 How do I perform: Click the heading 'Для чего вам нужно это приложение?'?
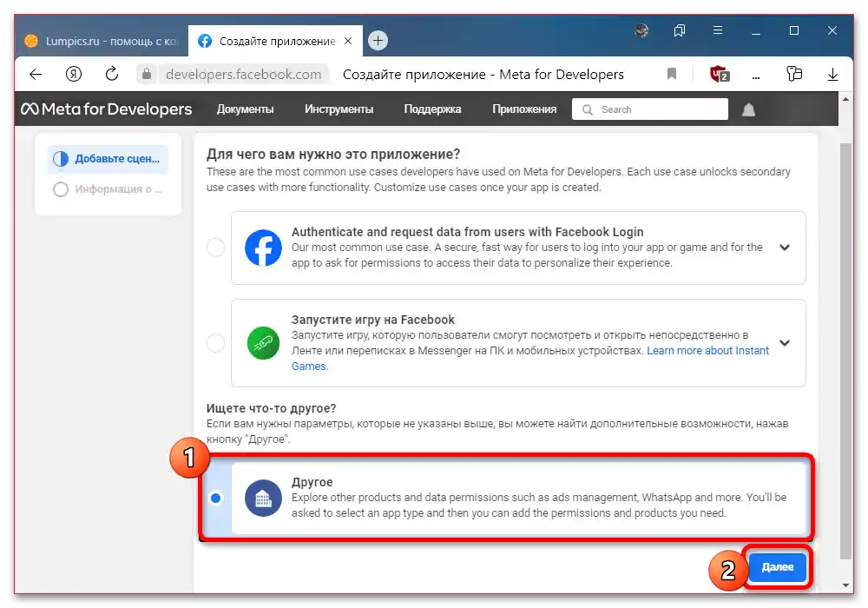point(333,154)
